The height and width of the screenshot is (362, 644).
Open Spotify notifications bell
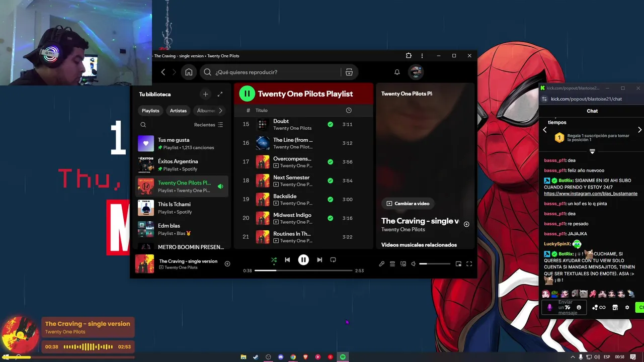(397, 72)
